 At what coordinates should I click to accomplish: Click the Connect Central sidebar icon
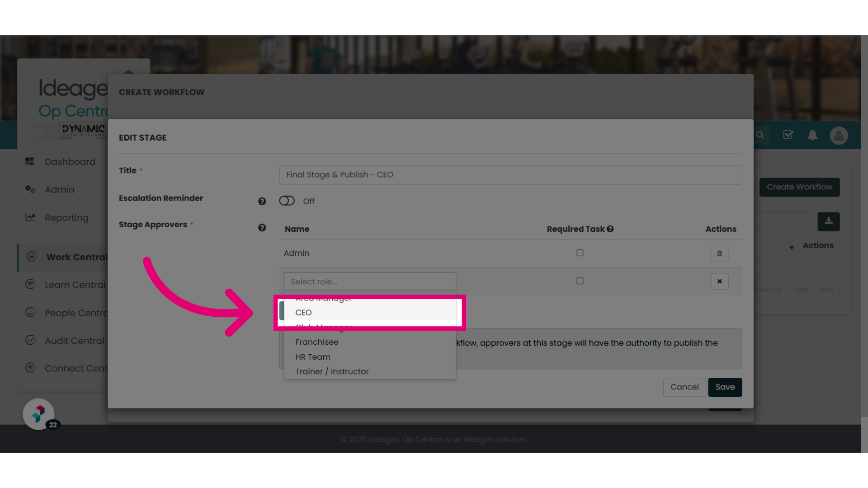pos(30,367)
